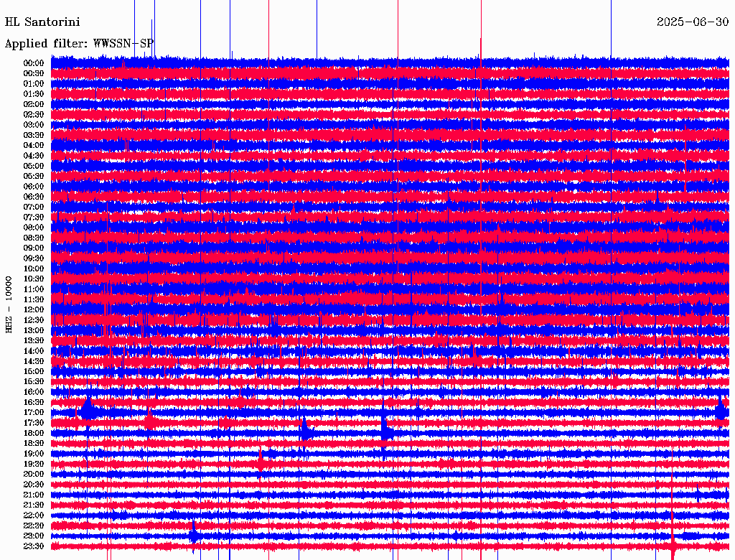The image size is (735, 560).
Task: Click the 03:30 time label
Action: click(x=34, y=135)
